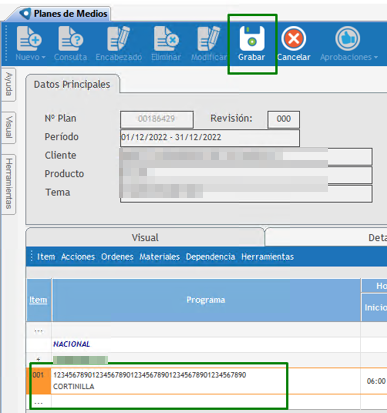The image size is (387, 413).
Task: Click the Producto field
Action: 246,175
